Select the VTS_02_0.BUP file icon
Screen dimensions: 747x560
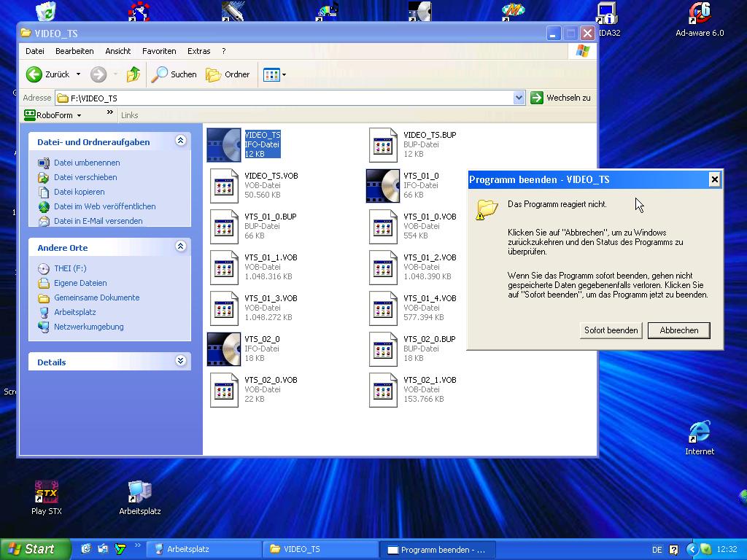383,349
